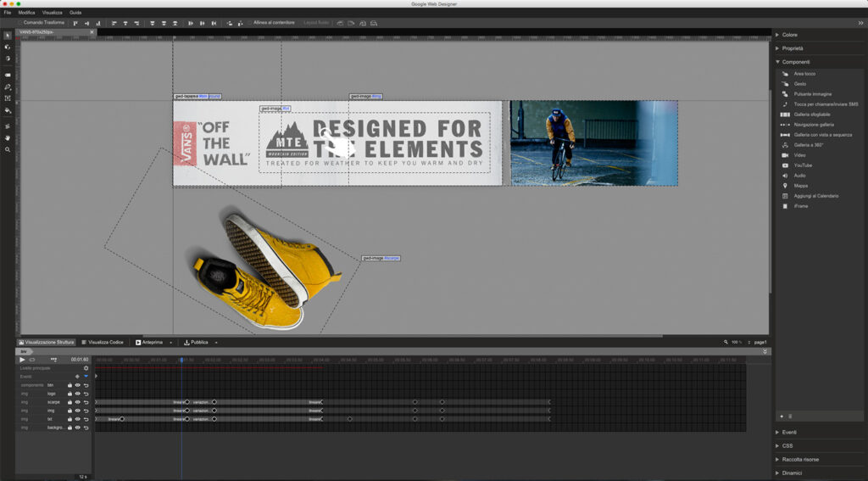This screenshot has height=481, width=868.
Task: Click the YouTube component icon
Action: point(784,165)
